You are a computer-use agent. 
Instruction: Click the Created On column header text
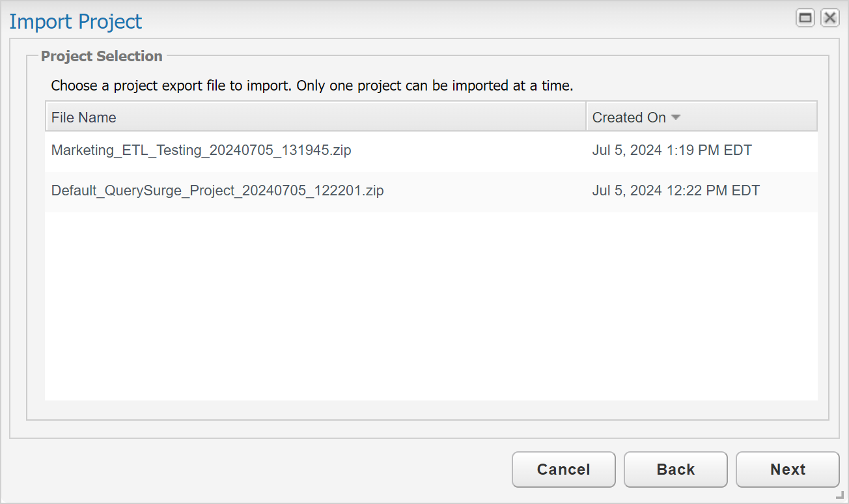[x=629, y=117]
